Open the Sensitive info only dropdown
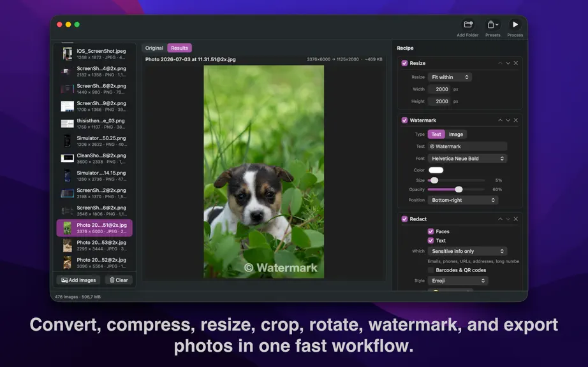The height and width of the screenshot is (367, 588). [467, 251]
